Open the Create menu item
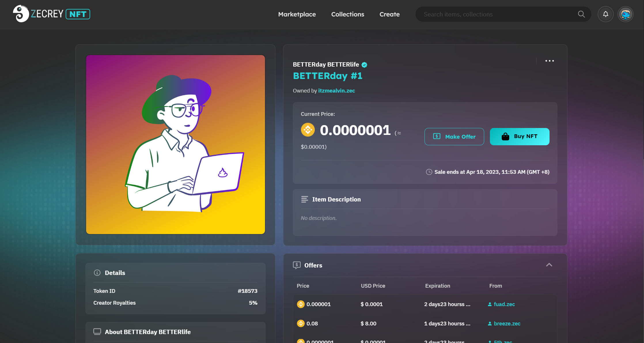Image resolution: width=644 pixels, height=343 pixels. click(389, 14)
